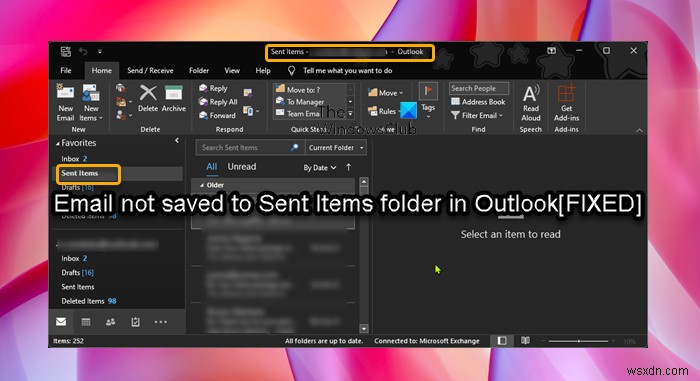Image resolution: width=700 pixels, height=381 pixels.
Task: Customize the Quick Access Toolbar dropdown
Action: click(x=100, y=52)
